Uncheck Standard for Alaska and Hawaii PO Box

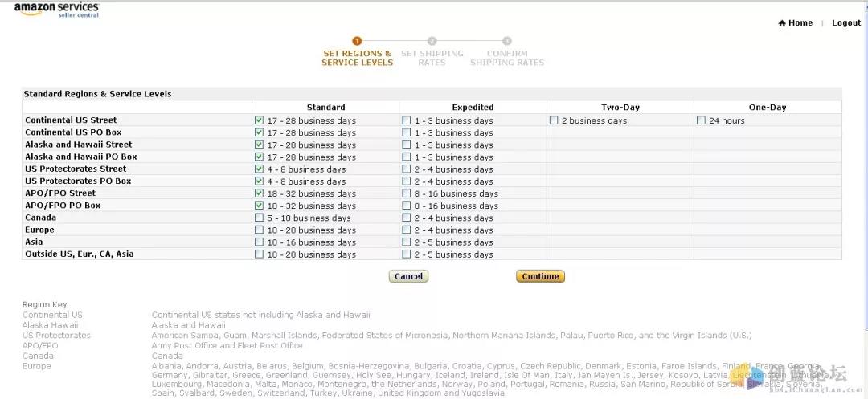259,157
